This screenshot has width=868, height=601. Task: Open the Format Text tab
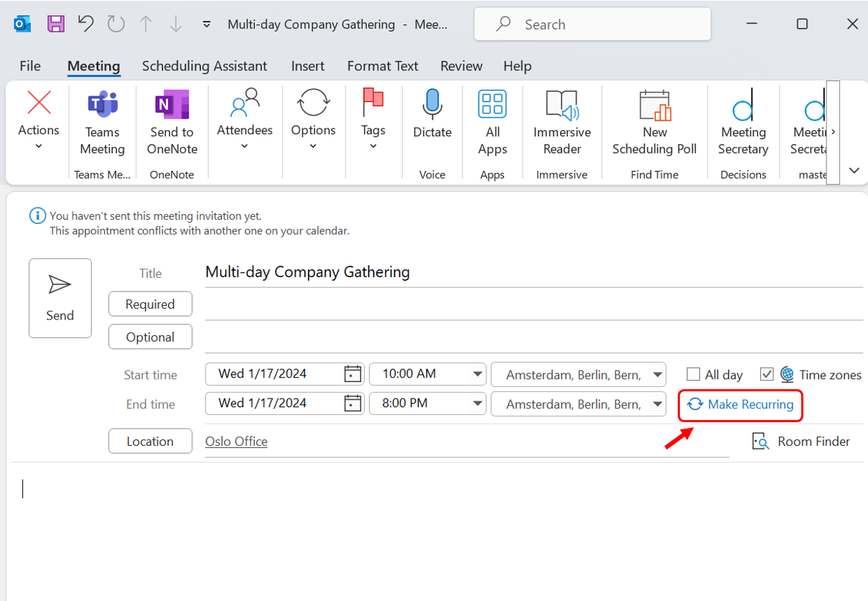383,66
